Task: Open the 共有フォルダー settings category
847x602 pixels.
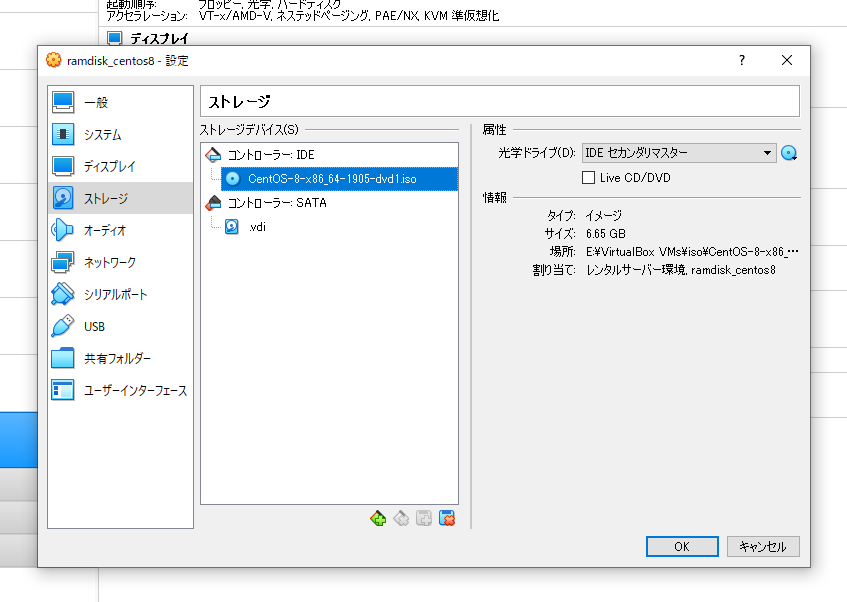Action: (x=120, y=358)
